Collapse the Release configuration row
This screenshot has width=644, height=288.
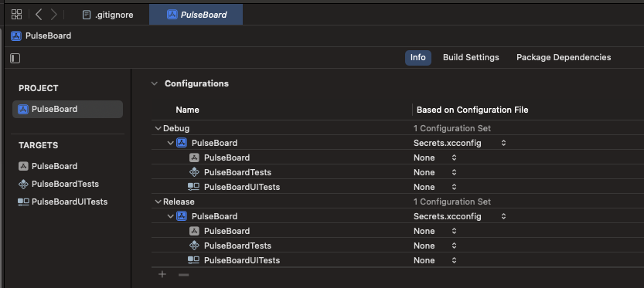click(158, 202)
